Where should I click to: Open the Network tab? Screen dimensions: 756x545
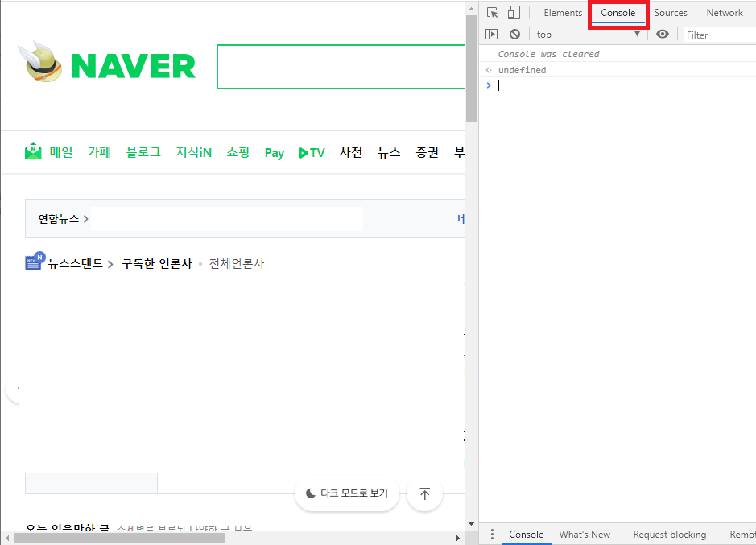point(724,13)
